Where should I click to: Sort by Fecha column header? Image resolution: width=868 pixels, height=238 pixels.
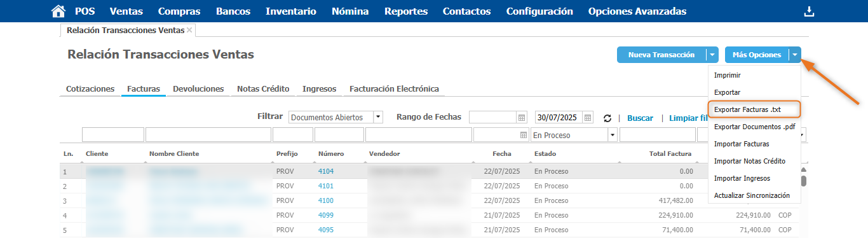(x=502, y=154)
